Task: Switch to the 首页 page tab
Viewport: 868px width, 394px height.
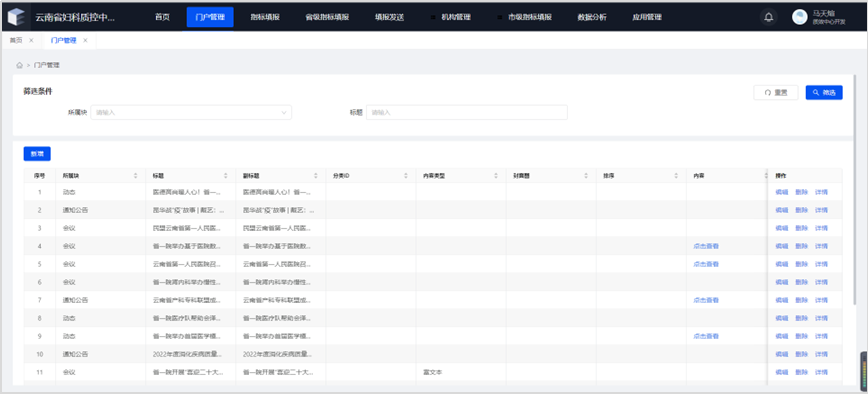Action: pyautogui.click(x=16, y=40)
